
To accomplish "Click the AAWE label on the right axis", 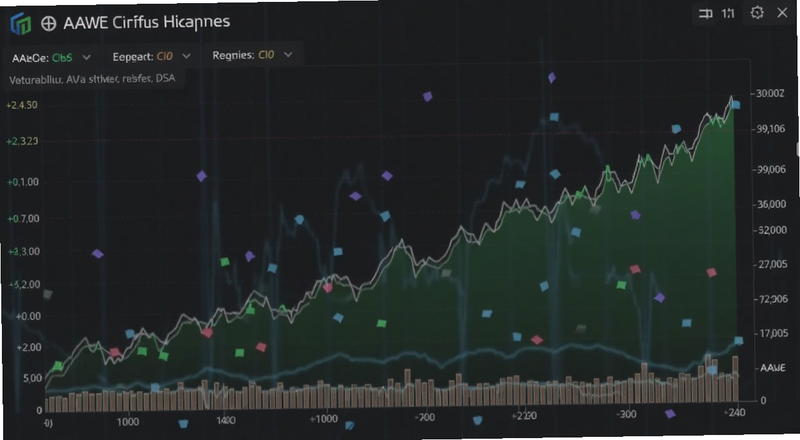I will tap(772, 368).
